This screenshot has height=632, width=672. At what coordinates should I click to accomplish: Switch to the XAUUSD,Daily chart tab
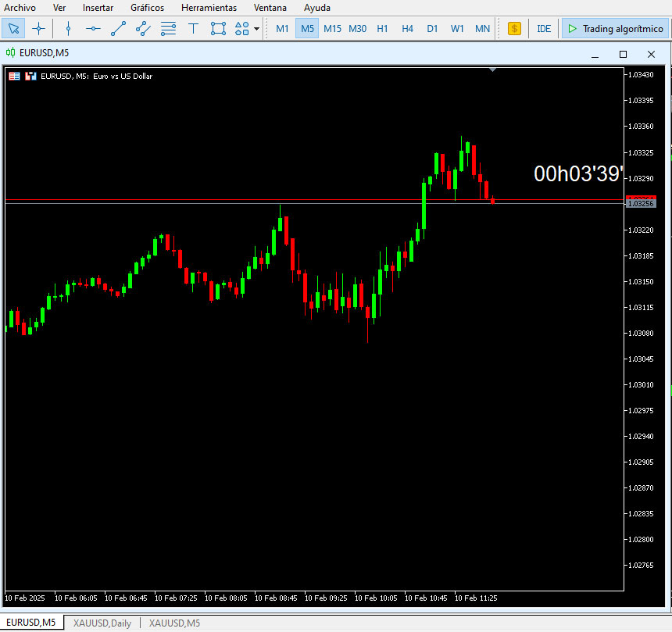(x=102, y=623)
